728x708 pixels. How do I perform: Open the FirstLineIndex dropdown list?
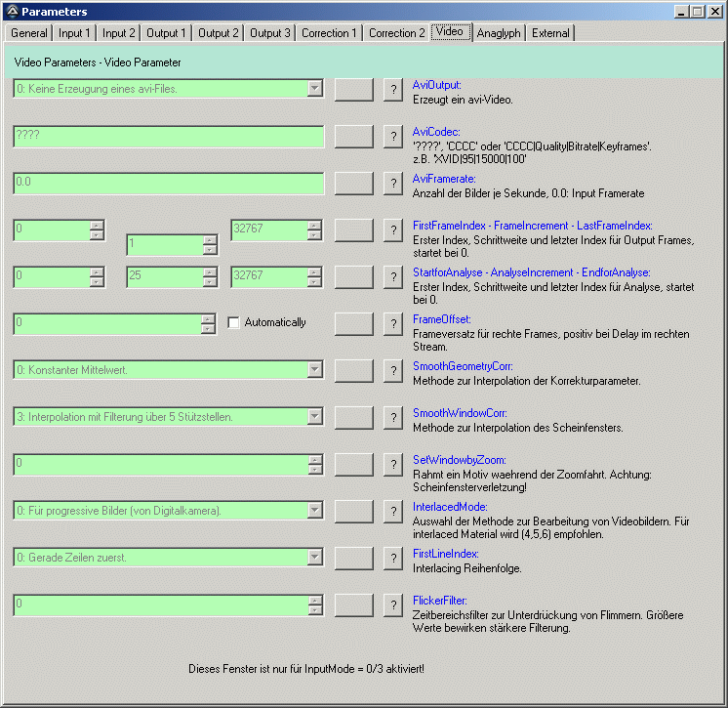pos(314,558)
